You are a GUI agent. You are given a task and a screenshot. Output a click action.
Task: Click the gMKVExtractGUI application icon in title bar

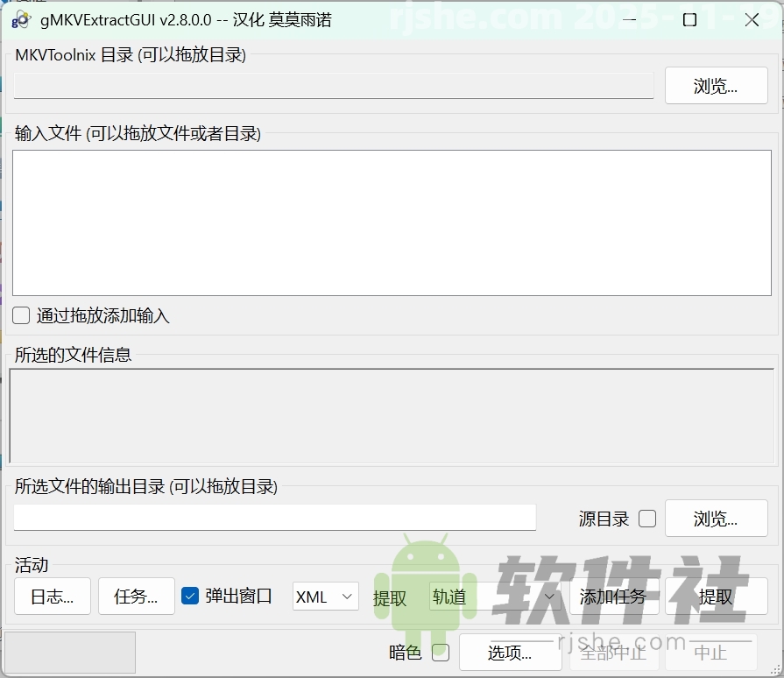tap(19, 18)
